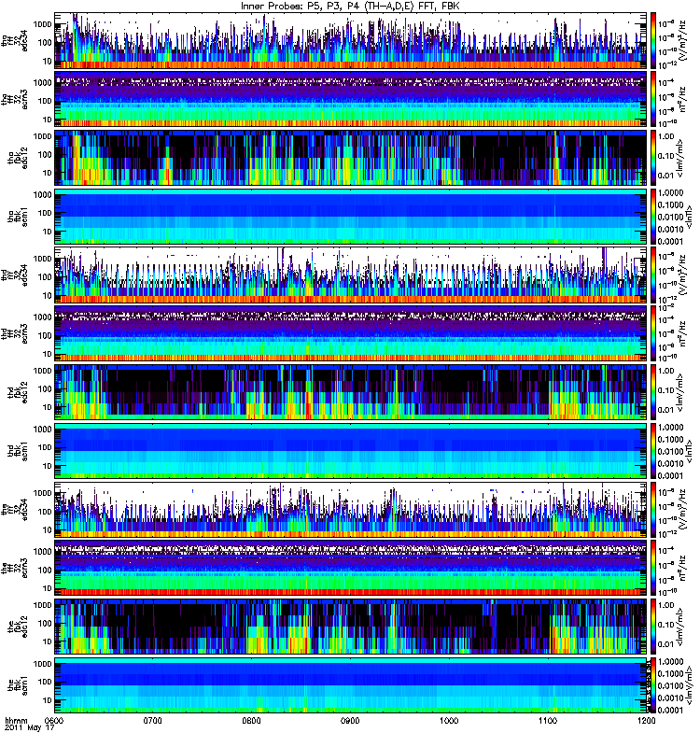Viewport: 700px width, 747px height.
Task: Open the the fff 32 scm3 spectrogram panel
Action: 350,568
